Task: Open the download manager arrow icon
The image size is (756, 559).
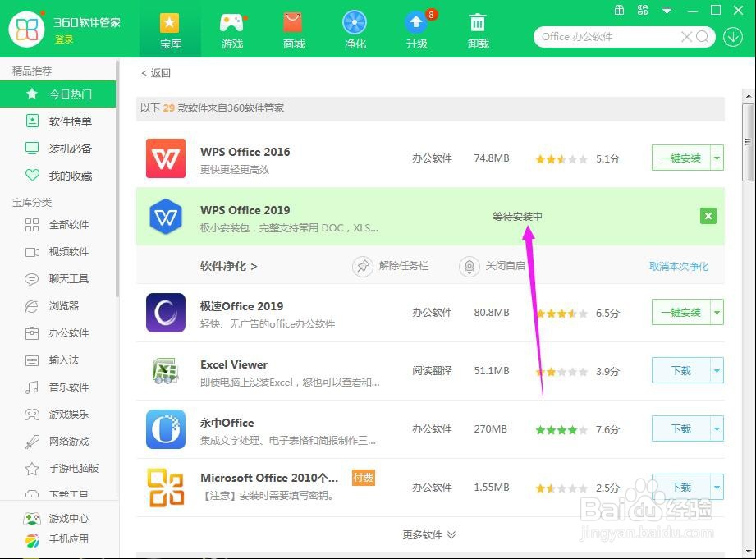Action: (733, 37)
